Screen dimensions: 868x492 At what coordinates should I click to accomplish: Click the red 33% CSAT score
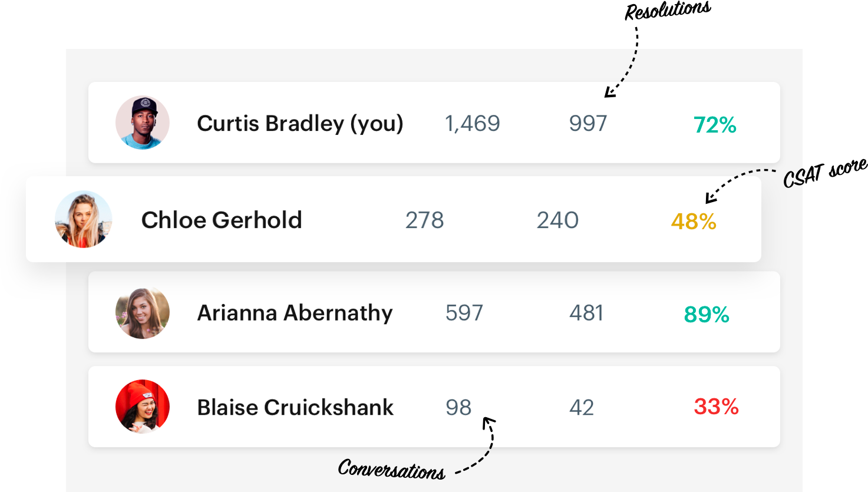coord(716,407)
